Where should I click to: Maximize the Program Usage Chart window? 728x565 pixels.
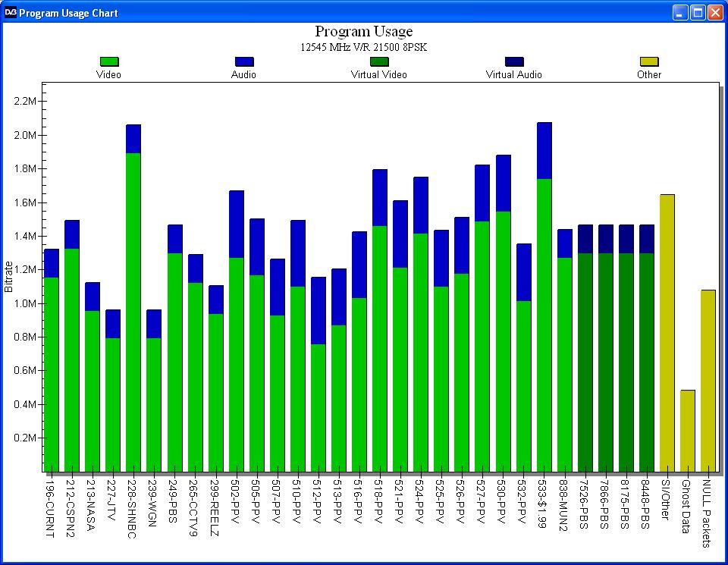click(698, 13)
